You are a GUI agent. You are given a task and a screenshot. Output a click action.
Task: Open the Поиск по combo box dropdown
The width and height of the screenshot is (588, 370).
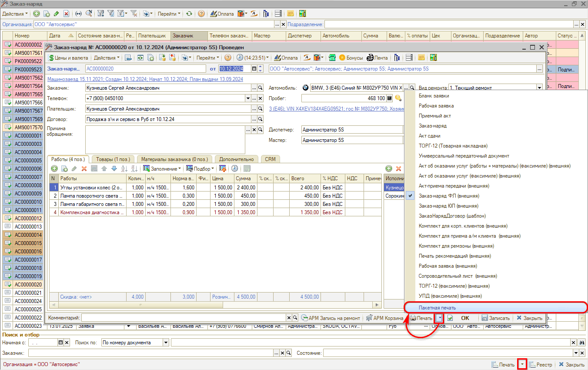[166, 343]
